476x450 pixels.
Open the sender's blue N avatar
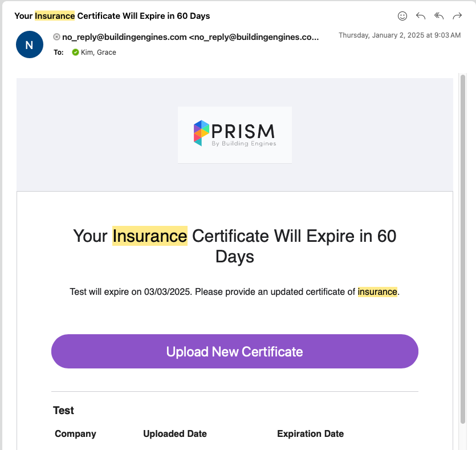tap(30, 44)
